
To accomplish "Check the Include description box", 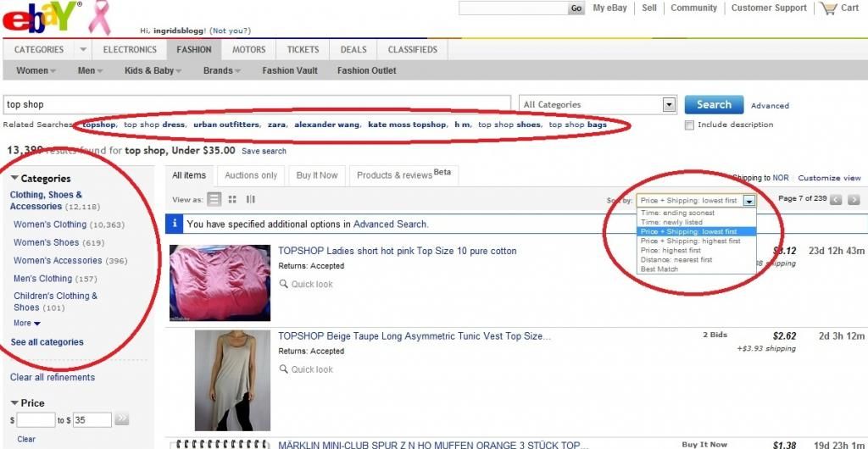I will 689,125.
